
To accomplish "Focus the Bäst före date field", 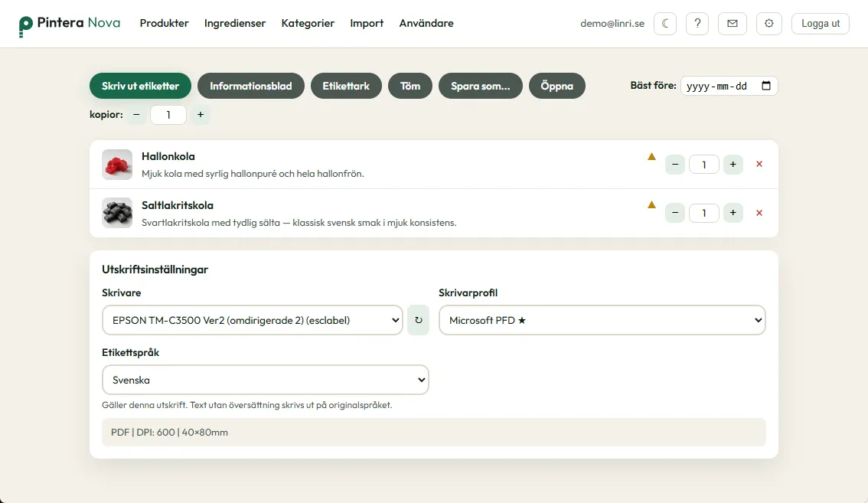I will point(729,86).
